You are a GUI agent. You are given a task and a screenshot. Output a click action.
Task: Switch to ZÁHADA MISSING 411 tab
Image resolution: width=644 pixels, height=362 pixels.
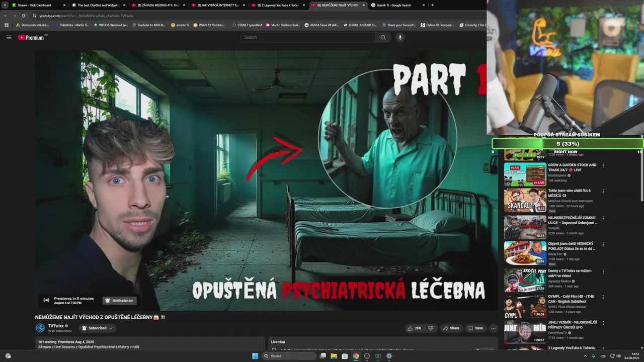click(x=158, y=5)
